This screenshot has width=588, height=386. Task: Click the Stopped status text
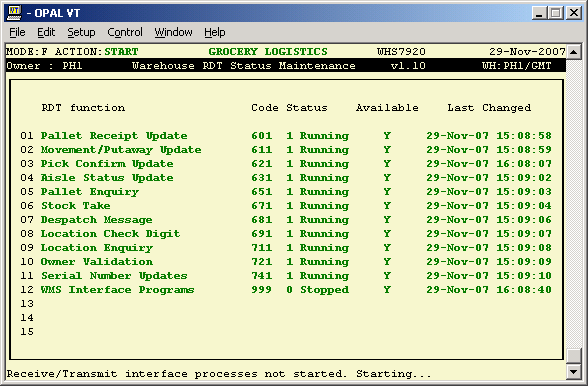click(324, 290)
